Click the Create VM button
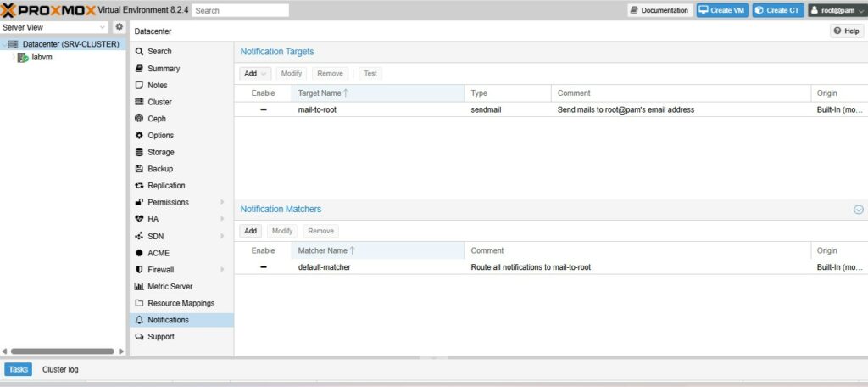The image size is (868, 387). coord(723,10)
